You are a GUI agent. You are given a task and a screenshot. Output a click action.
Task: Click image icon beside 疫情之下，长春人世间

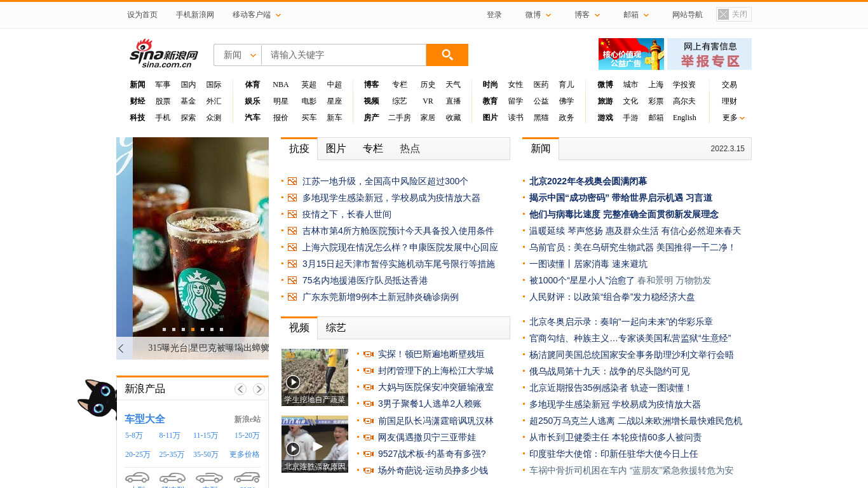[x=292, y=214]
